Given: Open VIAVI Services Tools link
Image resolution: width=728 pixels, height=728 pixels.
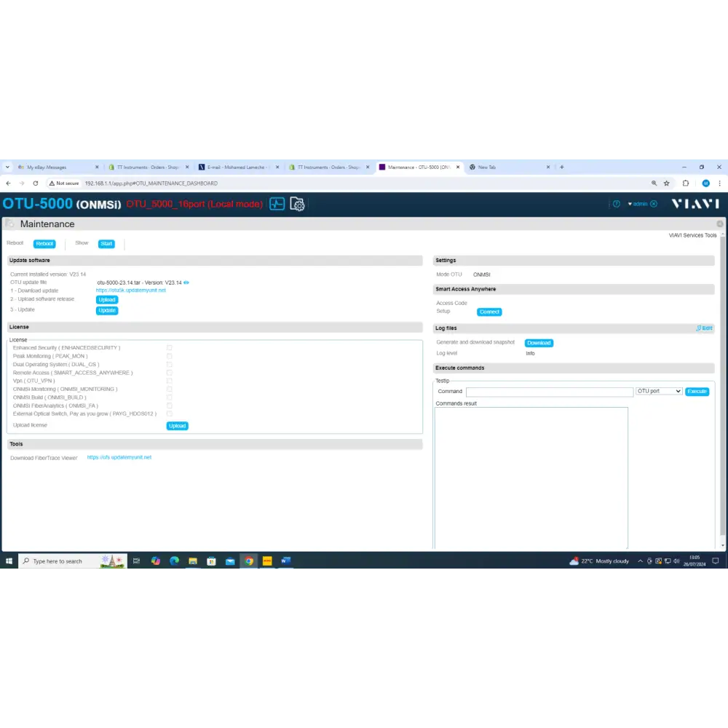Looking at the screenshot, I should tap(693, 235).
